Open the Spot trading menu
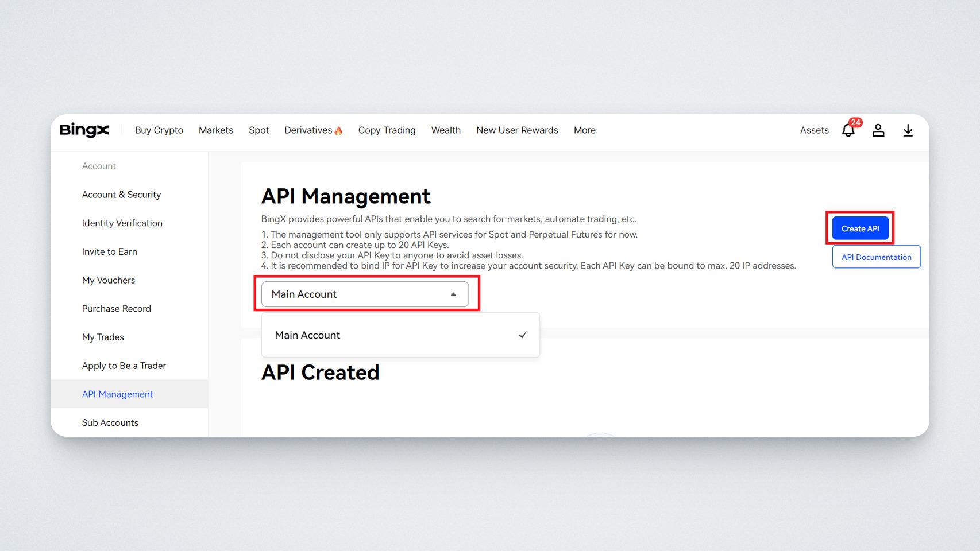The height and width of the screenshot is (551, 980). (x=258, y=130)
